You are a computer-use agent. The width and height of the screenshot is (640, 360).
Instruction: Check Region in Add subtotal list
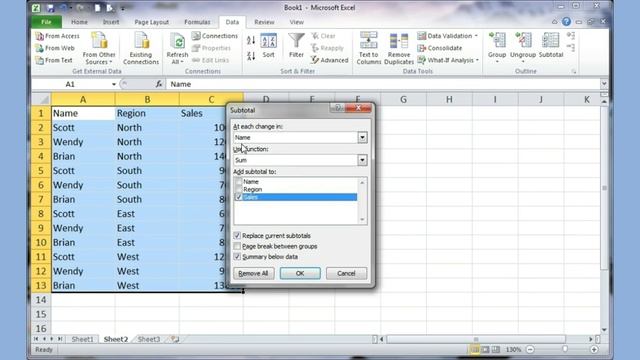point(239,190)
